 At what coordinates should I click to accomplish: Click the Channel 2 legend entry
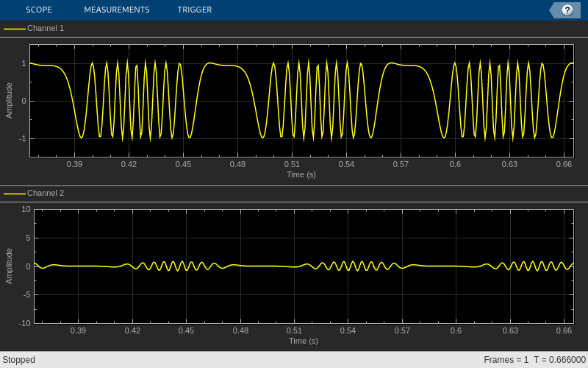coord(34,193)
